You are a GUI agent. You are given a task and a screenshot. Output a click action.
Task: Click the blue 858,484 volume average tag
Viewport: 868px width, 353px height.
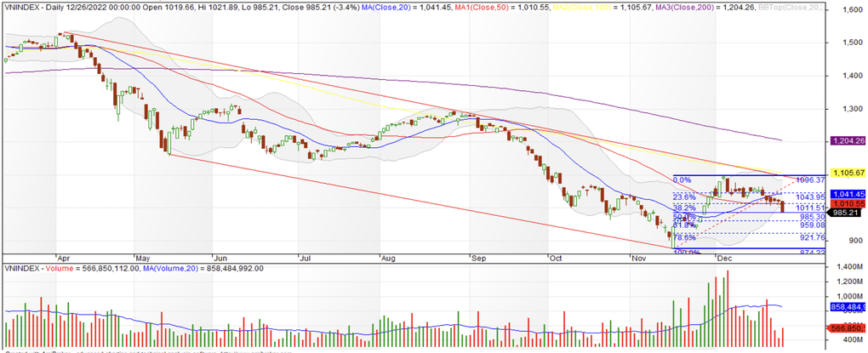point(848,306)
